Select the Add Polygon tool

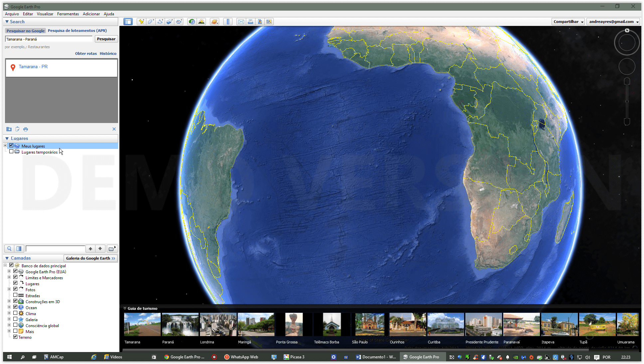tap(151, 22)
